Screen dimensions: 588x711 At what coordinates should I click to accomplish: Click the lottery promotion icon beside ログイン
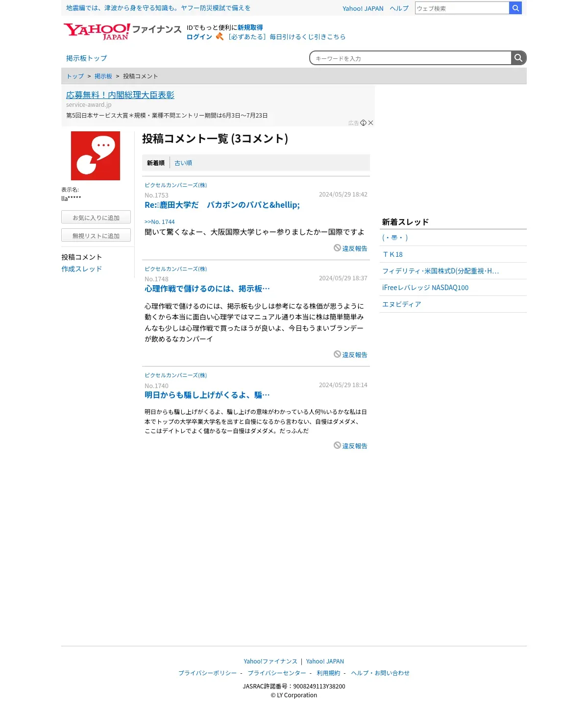220,37
